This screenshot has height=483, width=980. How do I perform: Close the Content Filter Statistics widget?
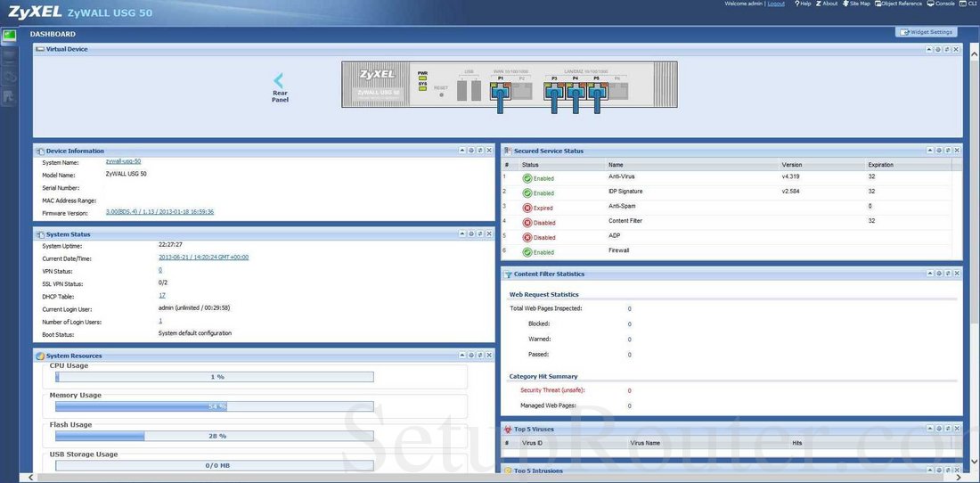pos(956,274)
